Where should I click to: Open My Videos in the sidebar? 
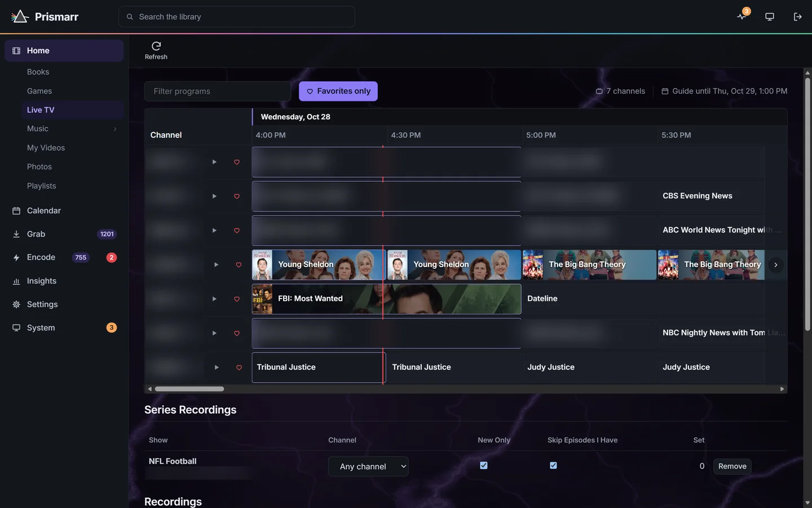click(x=46, y=148)
